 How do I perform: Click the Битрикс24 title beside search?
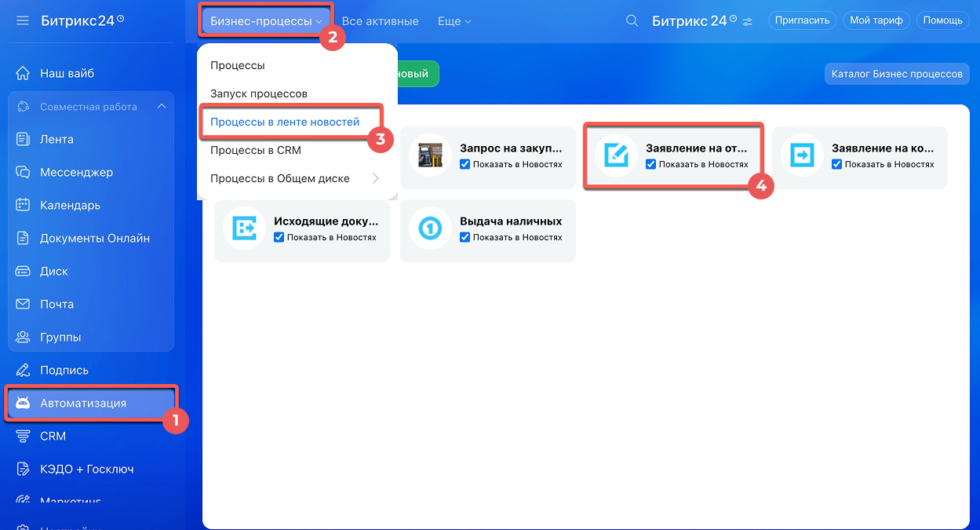pos(694,21)
